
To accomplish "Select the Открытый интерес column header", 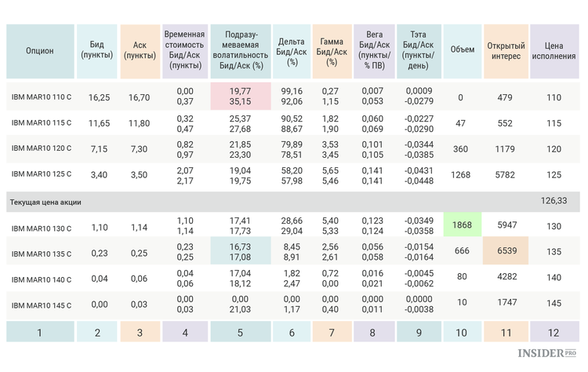I will pyautogui.click(x=506, y=52).
